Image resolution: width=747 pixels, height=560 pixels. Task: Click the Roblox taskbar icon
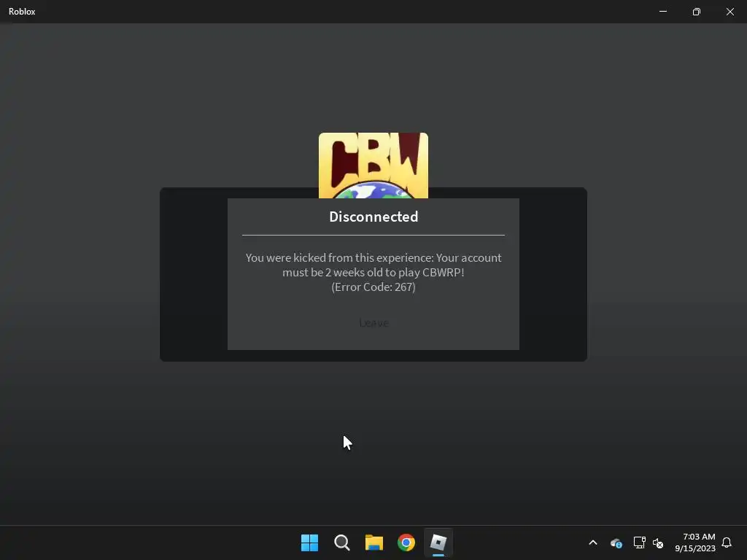tap(438, 542)
